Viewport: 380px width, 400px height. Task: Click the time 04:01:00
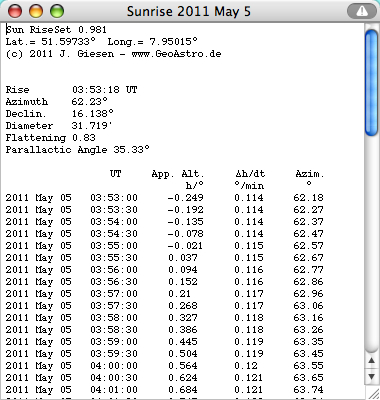coord(114,390)
